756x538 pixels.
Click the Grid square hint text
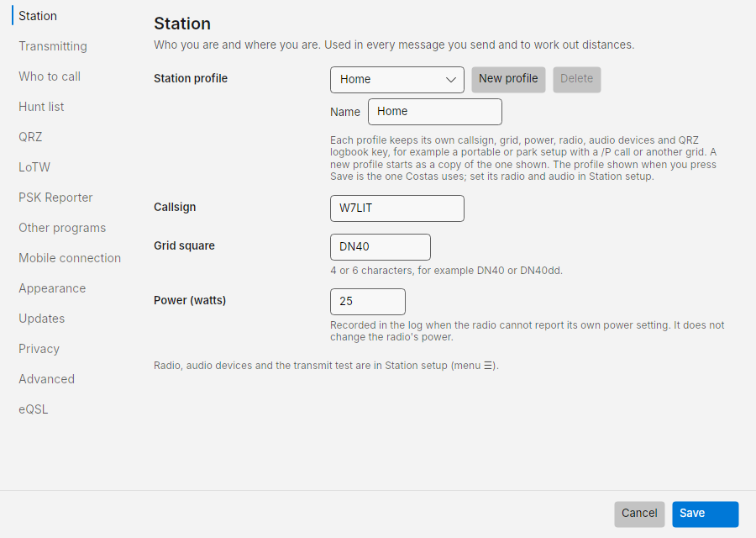(447, 271)
